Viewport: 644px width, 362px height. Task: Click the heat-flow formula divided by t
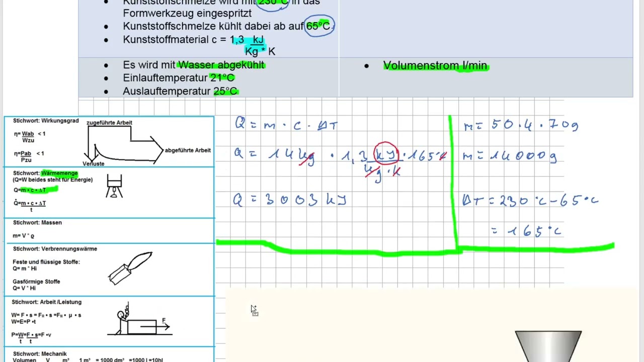[x=30, y=206]
